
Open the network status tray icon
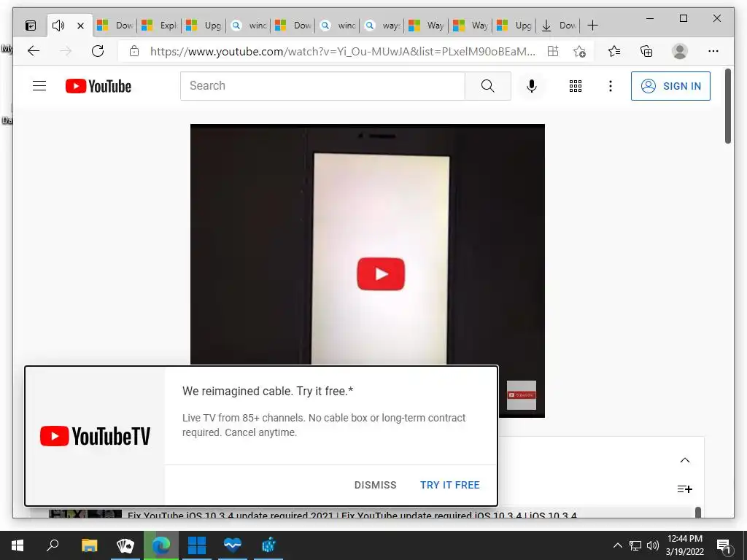(635, 545)
